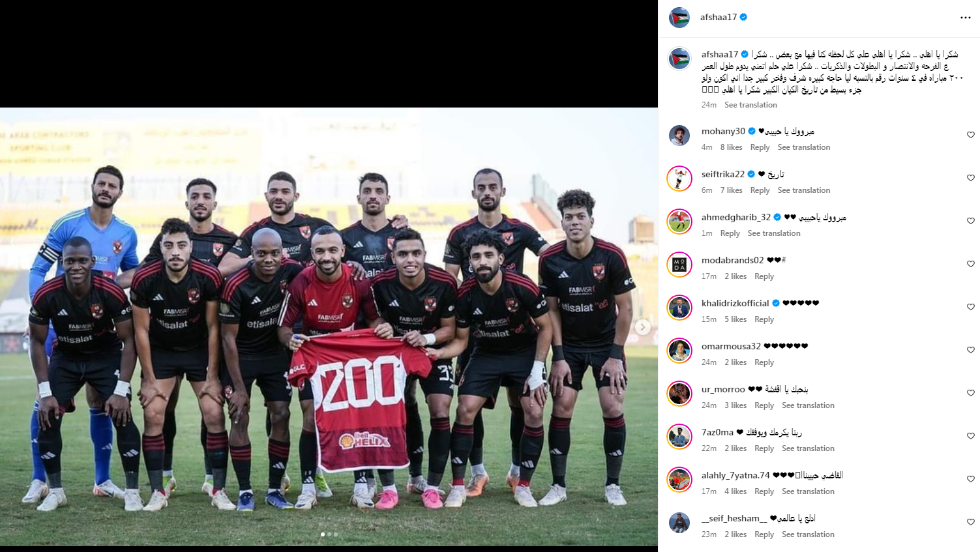Select the second carousel dot indicator
The image size is (980, 552).
[x=329, y=534]
